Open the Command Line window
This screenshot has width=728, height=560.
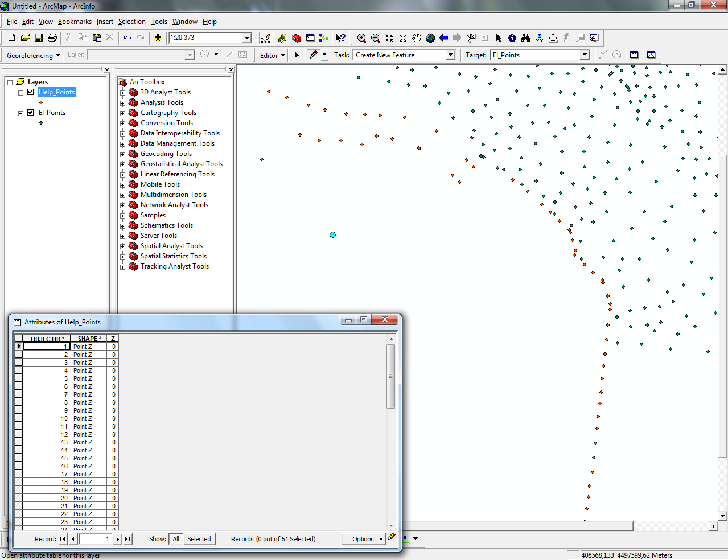tap(310, 38)
